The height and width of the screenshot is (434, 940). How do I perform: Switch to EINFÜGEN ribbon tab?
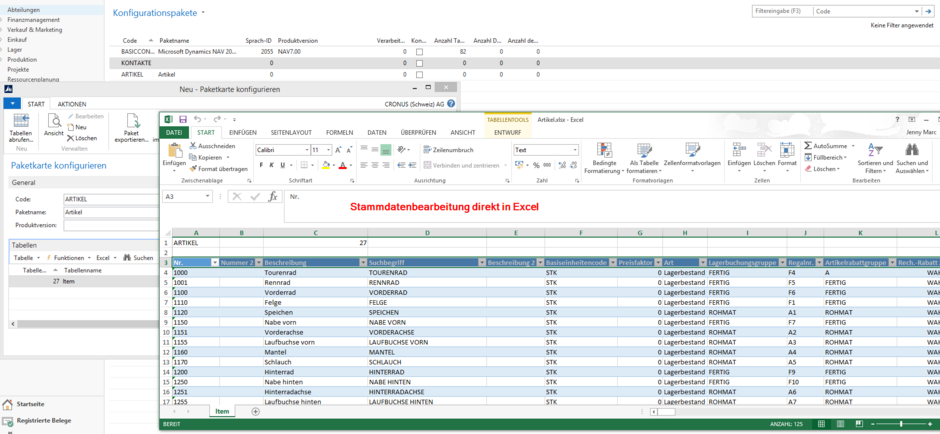243,132
